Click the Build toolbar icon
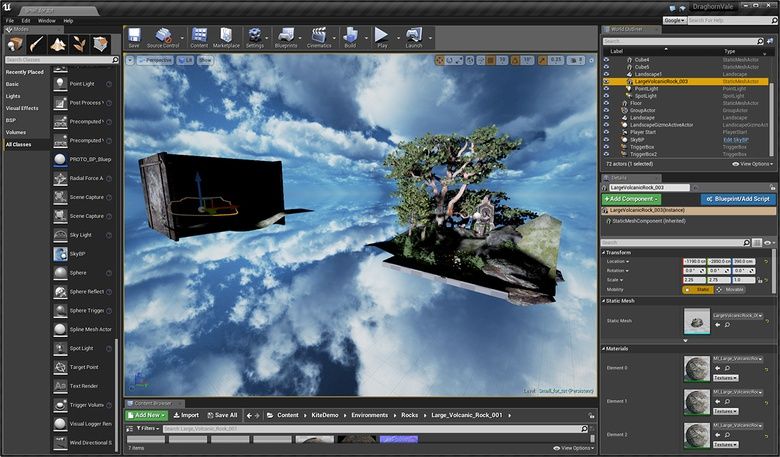780x457 pixels. [x=350, y=35]
